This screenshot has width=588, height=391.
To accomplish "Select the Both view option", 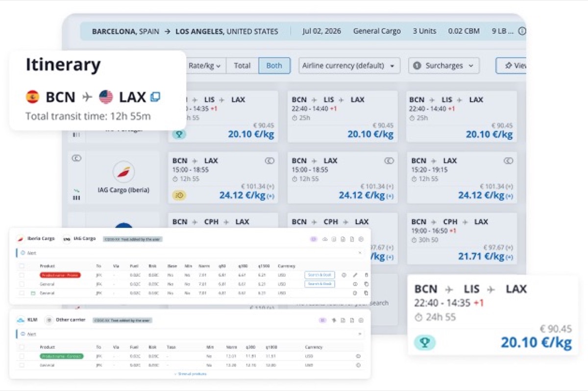I will 274,66.
